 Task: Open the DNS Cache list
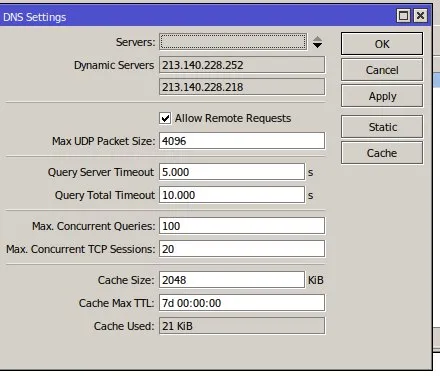(382, 153)
